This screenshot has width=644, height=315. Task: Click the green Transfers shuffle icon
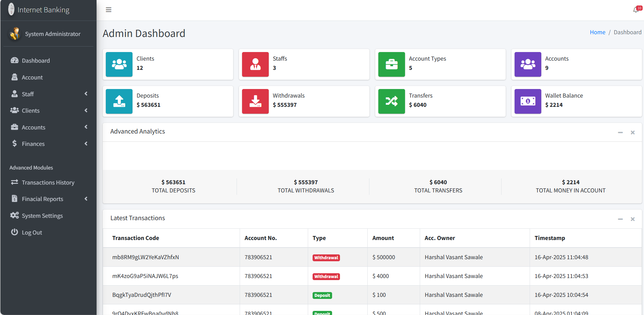pos(392,101)
